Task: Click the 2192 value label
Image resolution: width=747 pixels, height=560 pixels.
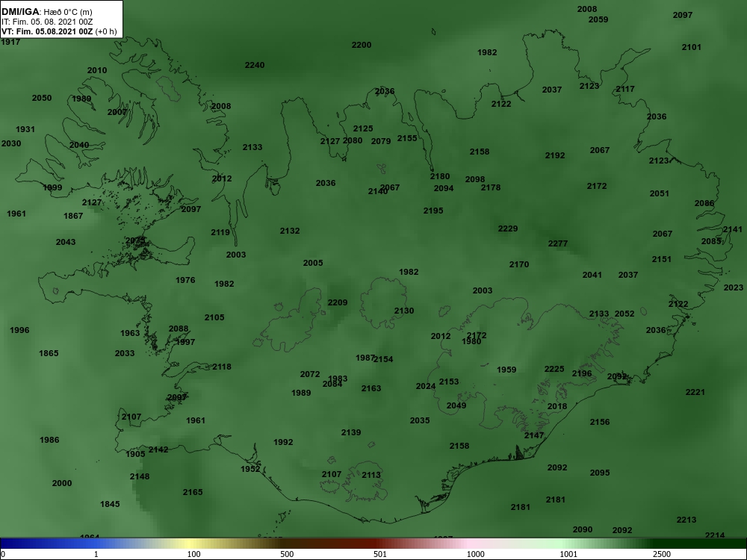Action: click(555, 156)
